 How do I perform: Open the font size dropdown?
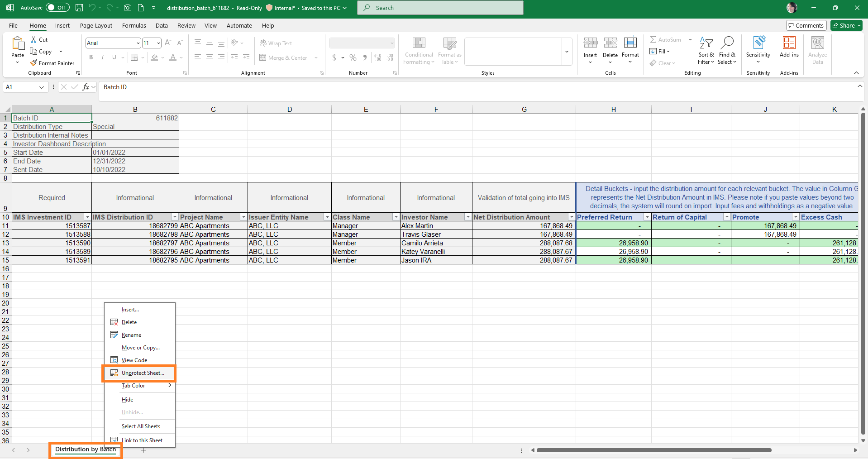coord(158,43)
